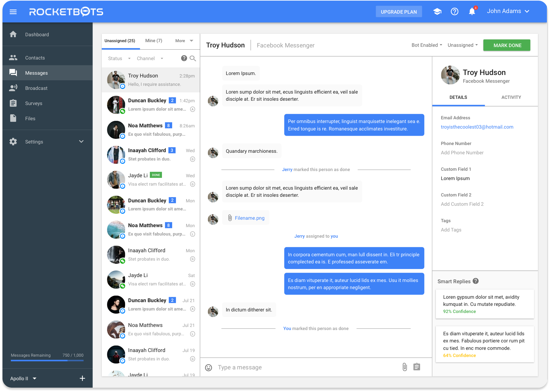Add a new workspace with the plus icon
This screenshot has height=392, width=550.
click(82, 378)
